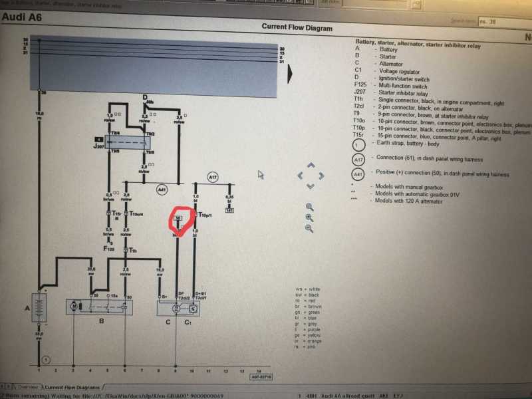Follow the red-circled track reference box 38
Viewport: 532px width, 399px height.
(178, 217)
